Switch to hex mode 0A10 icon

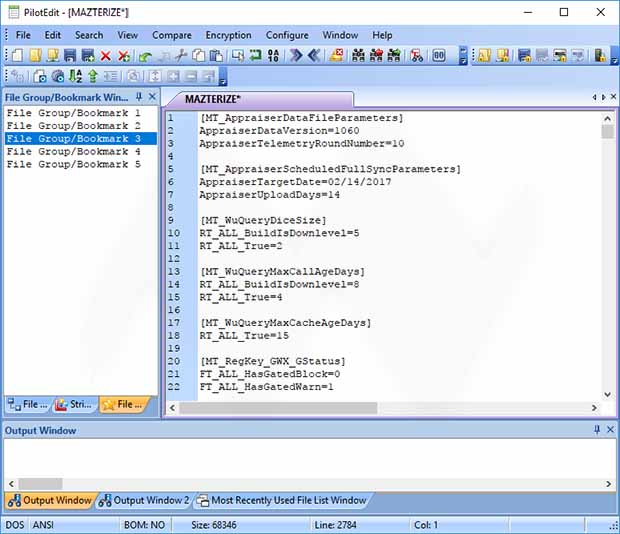coord(273,55)
